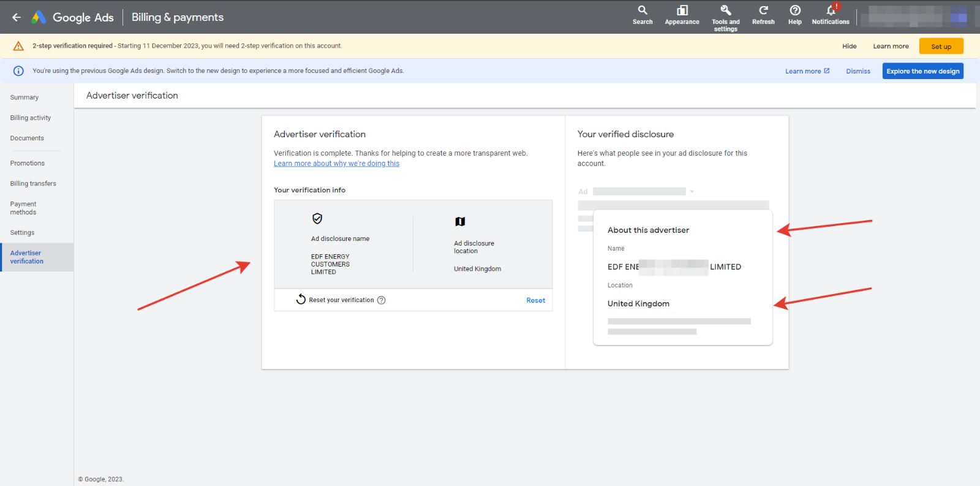Dismiss the new design banner
Image resolution: width=980 pixels, height=486 pixels.
858,71
